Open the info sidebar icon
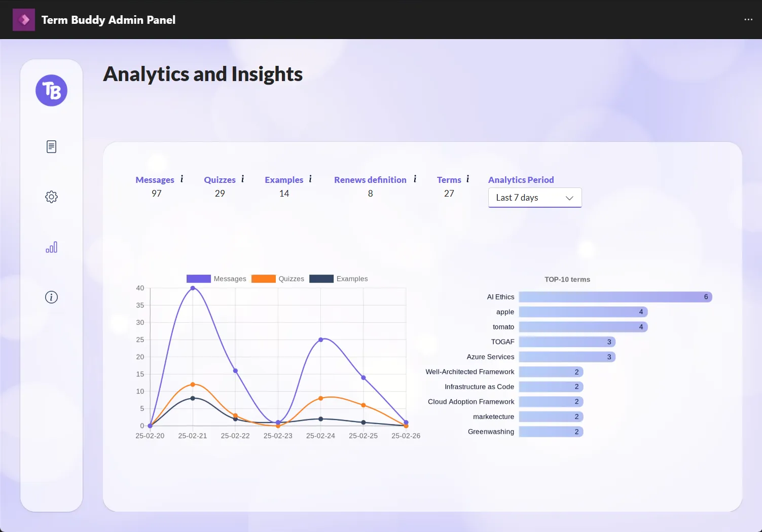The width and height of the screenshot is (762, 532). [51, 297]
